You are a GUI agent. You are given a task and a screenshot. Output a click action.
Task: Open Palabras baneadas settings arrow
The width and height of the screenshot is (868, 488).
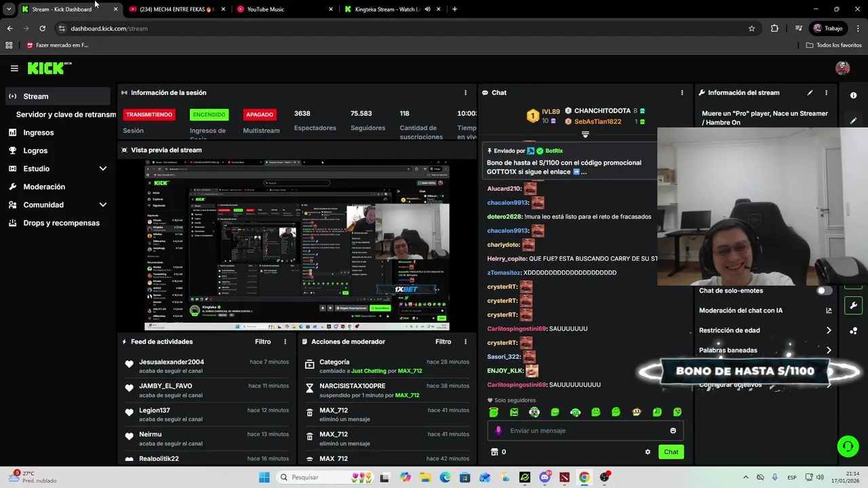pos(829,350)
